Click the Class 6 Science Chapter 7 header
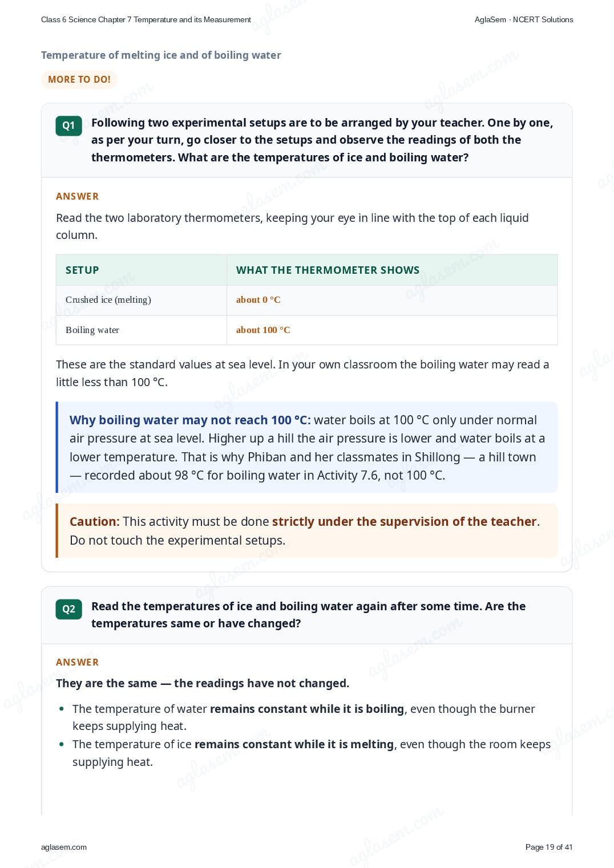This screenshot has width=614, height=868. [x=146, y=19]
